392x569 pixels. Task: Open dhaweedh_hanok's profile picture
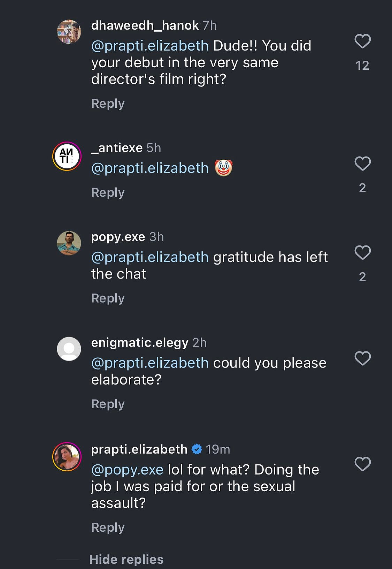pyautogui.click(x=69, y=32)
